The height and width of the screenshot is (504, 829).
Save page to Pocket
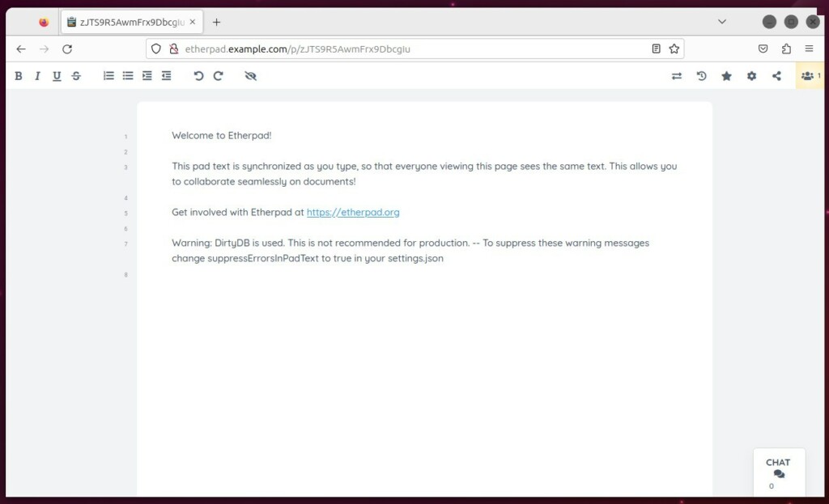[763, 49]
